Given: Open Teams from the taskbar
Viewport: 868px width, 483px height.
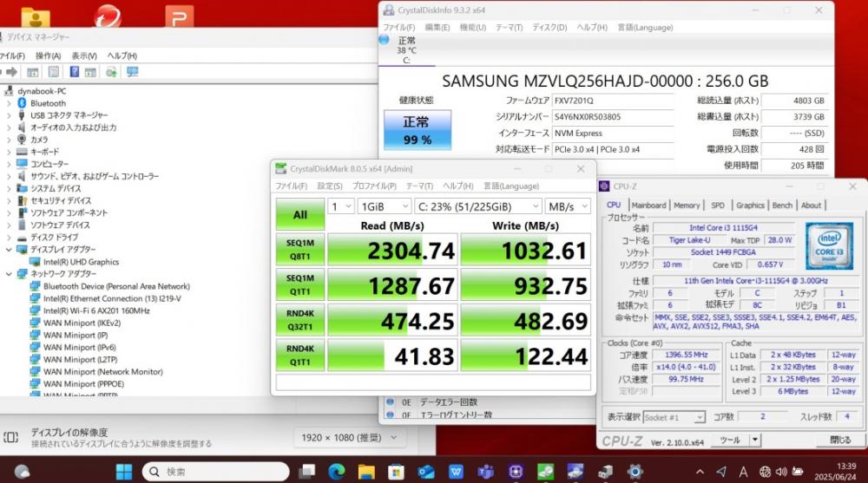Looking at the screenshot, I should click(x=486, y=472).
